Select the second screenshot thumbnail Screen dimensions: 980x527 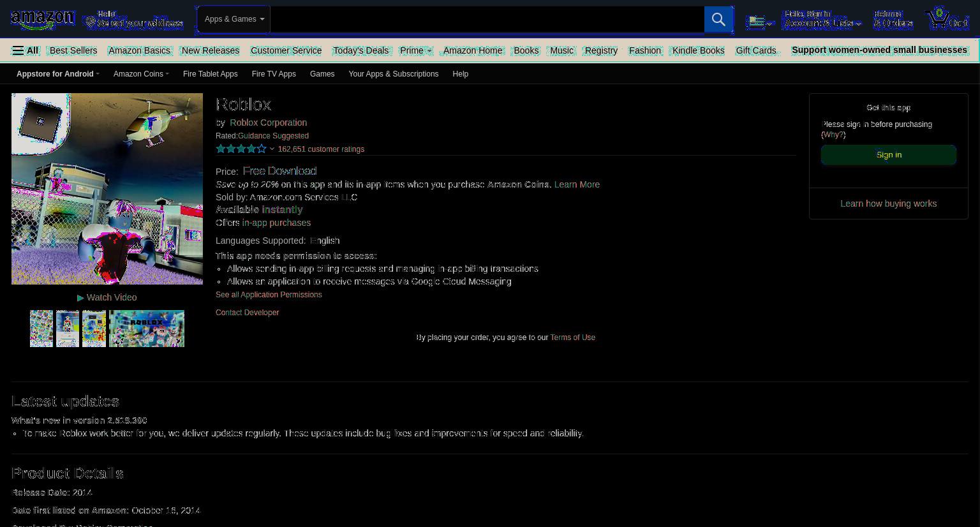(68, 329)
